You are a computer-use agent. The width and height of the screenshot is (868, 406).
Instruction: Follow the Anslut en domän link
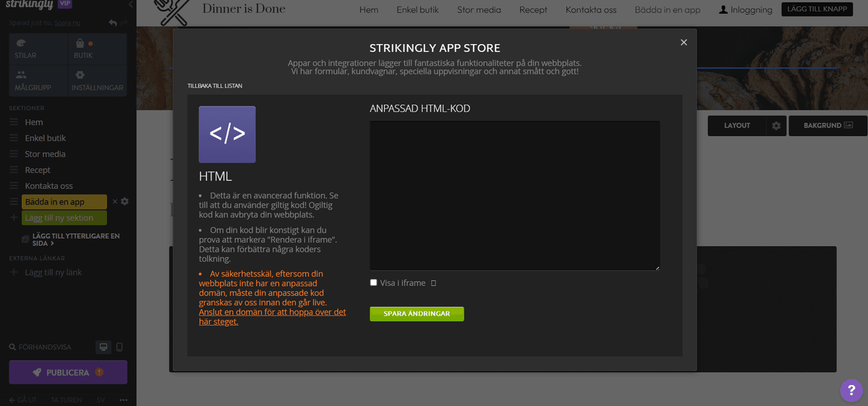pyautogui.click(x=272, y=316)
